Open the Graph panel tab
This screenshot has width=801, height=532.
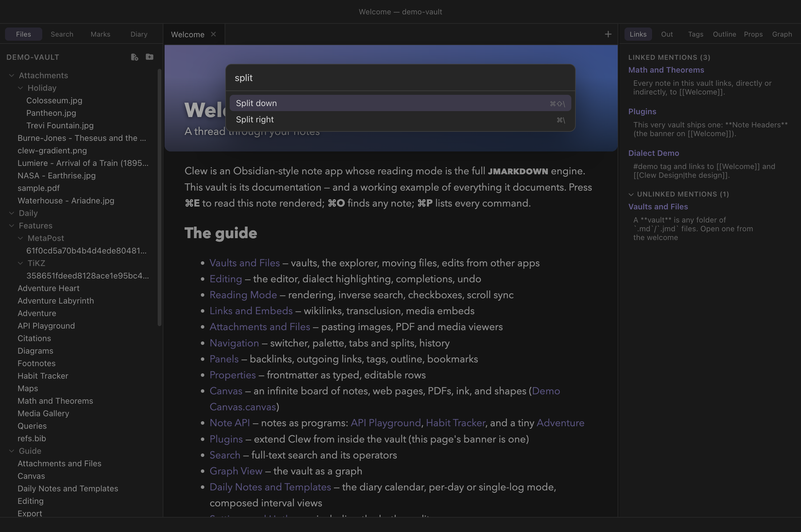[782, 34]
